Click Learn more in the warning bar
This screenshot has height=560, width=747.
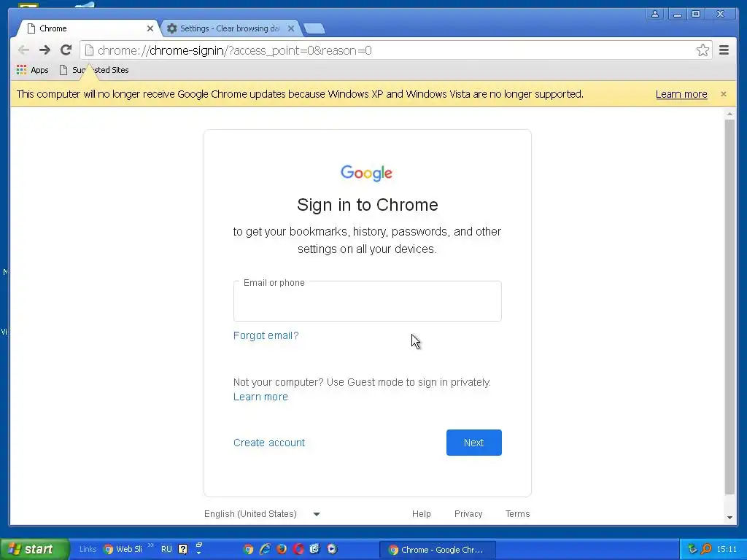click(681, 94)
